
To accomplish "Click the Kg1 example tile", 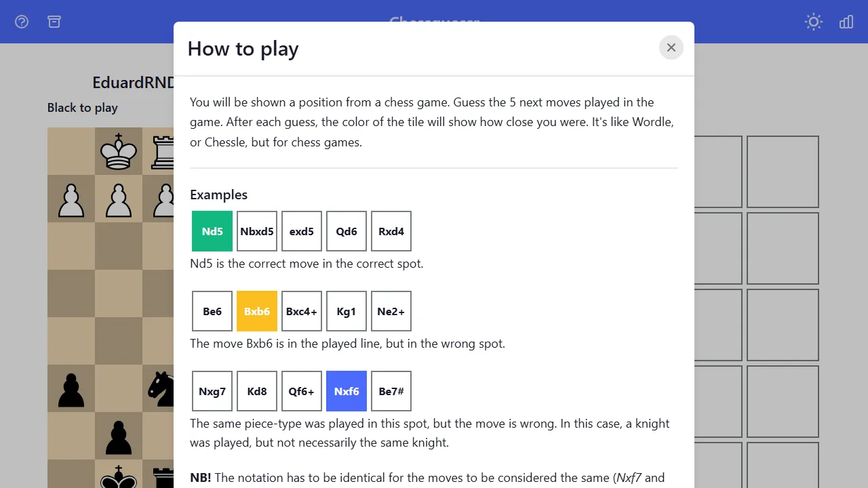I will [346, 311].
